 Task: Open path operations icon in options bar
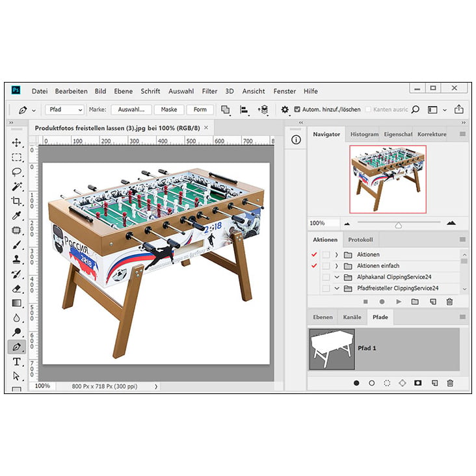tap(225, 110)
